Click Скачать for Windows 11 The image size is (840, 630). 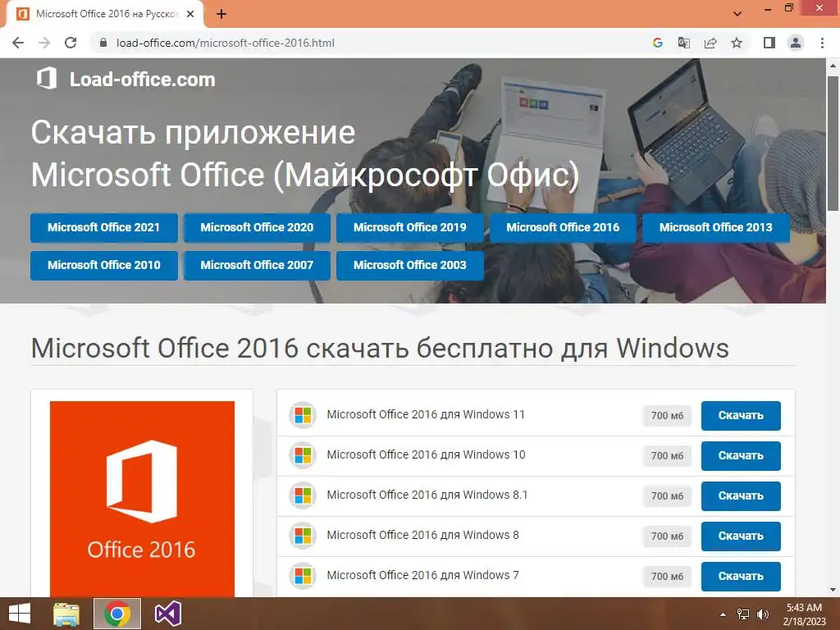[741, 416]
